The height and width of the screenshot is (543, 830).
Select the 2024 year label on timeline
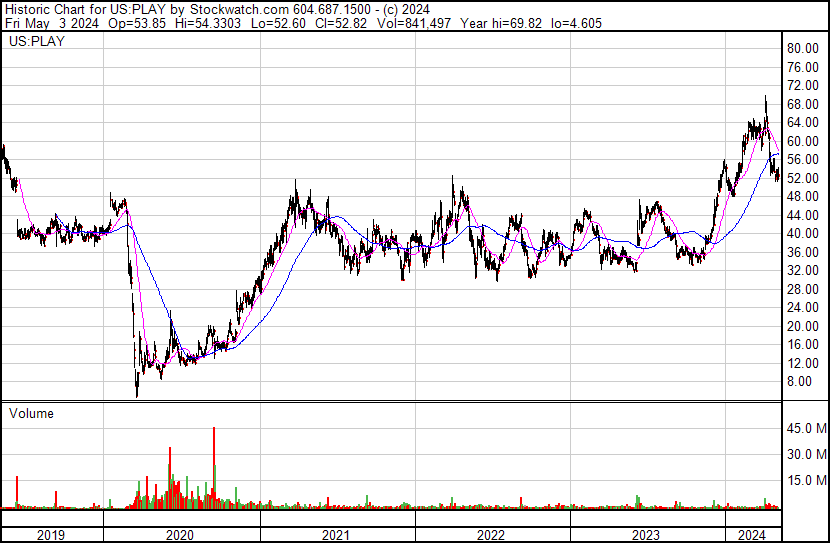point(752,535)
